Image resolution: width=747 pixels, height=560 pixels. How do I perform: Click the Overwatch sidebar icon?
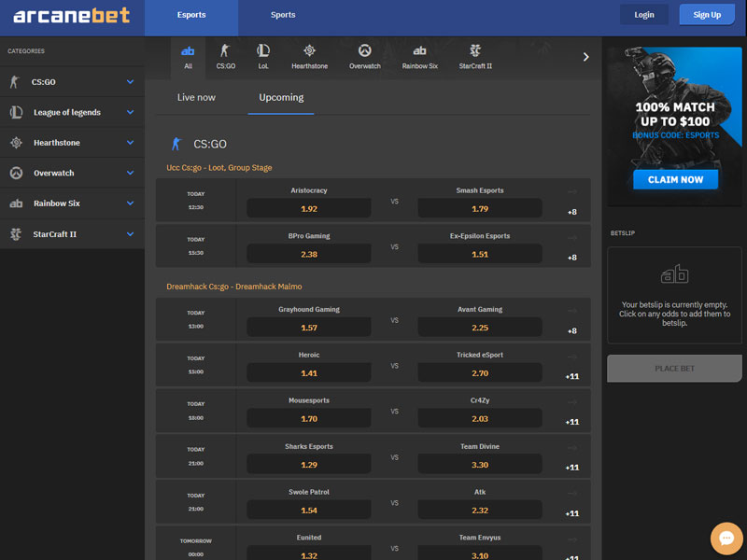click(16, 173)
